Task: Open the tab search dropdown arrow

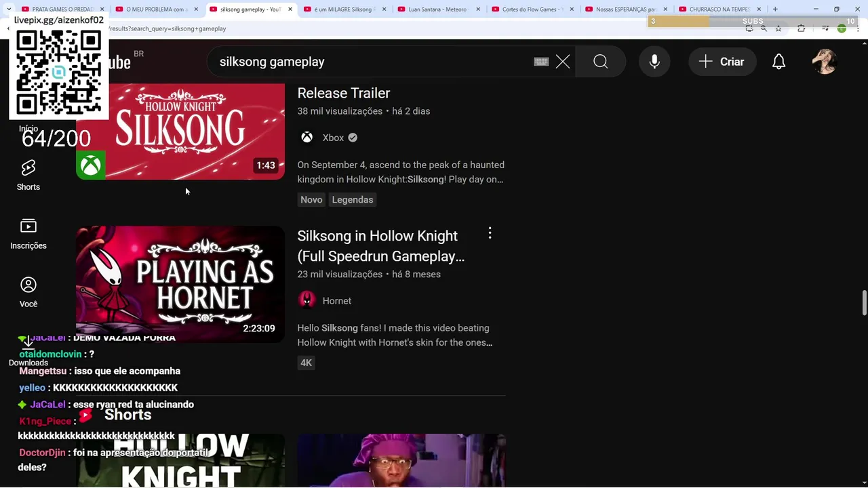Action: pos(8,9)
